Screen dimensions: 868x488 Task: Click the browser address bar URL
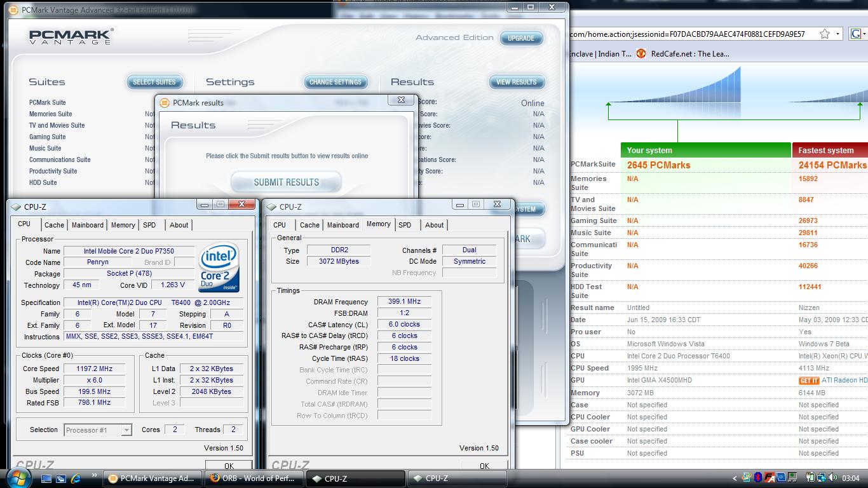688,34
